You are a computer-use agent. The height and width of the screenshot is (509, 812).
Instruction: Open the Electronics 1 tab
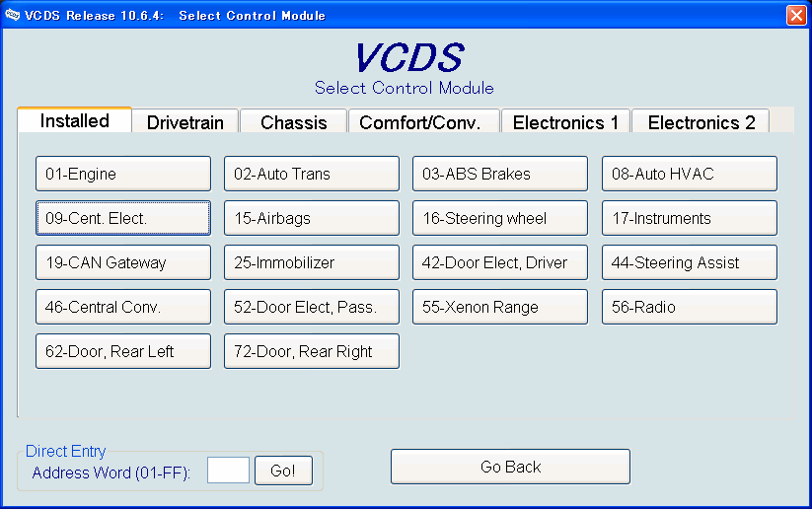(565, 121)
